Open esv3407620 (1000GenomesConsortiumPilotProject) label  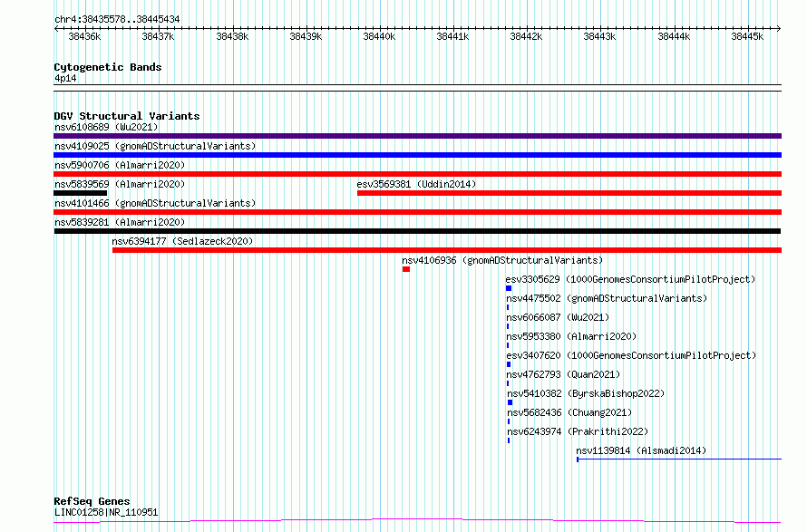point(631,355)
